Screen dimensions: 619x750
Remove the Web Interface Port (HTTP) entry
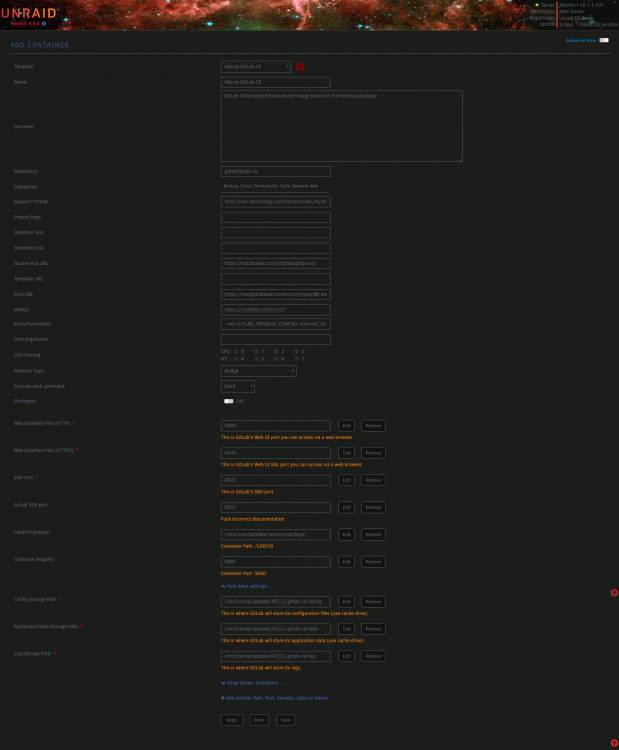tap(373, 426)
